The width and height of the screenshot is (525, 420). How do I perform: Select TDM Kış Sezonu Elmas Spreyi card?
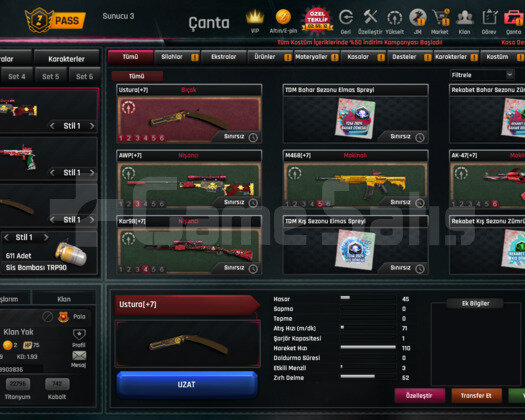pos(356,246)
